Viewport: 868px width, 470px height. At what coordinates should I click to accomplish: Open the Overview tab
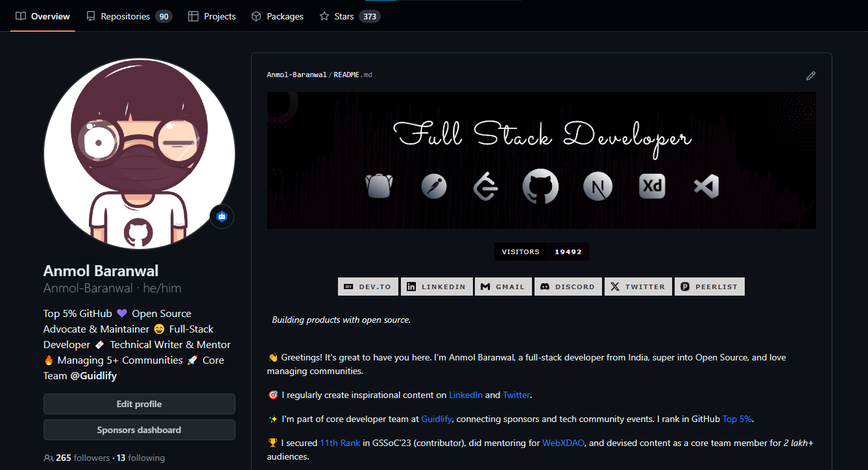[43, 16]
